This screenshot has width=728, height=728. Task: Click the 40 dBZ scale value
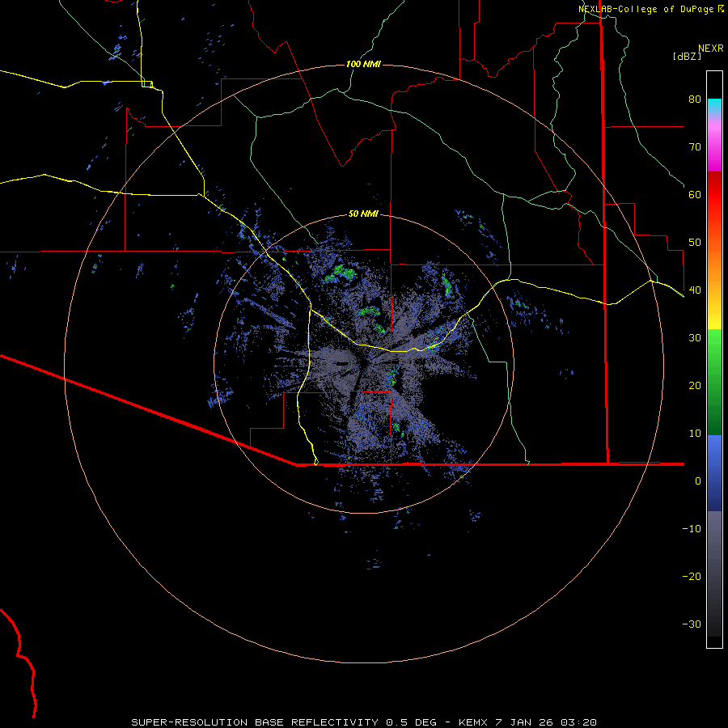pos(695,290)
